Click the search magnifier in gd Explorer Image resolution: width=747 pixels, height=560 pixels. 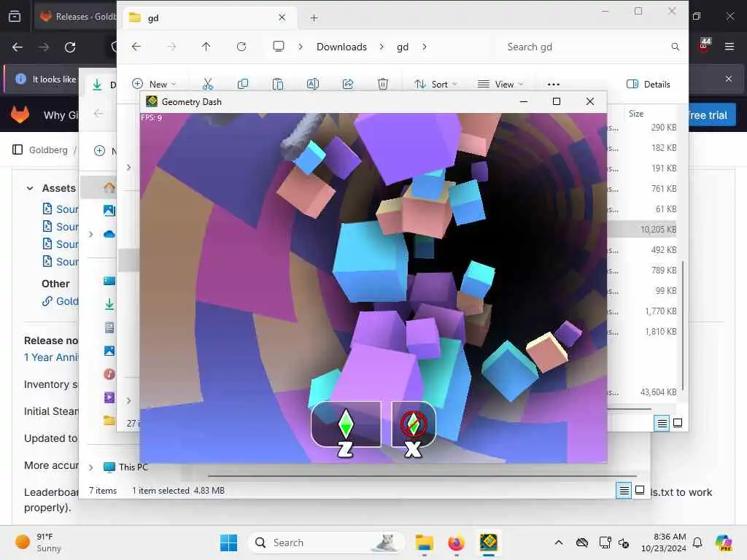click(675, 47)
